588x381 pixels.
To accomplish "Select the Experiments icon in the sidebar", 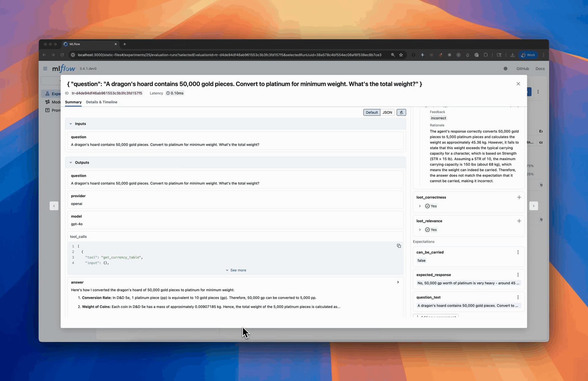I will click(48, 94).
